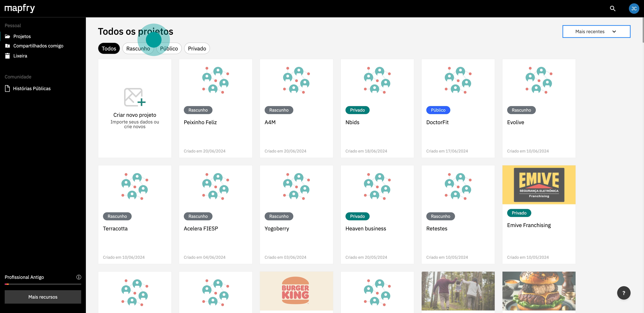Click the plan info icon
Screen dimensions: 644x313
pos(79,277)
